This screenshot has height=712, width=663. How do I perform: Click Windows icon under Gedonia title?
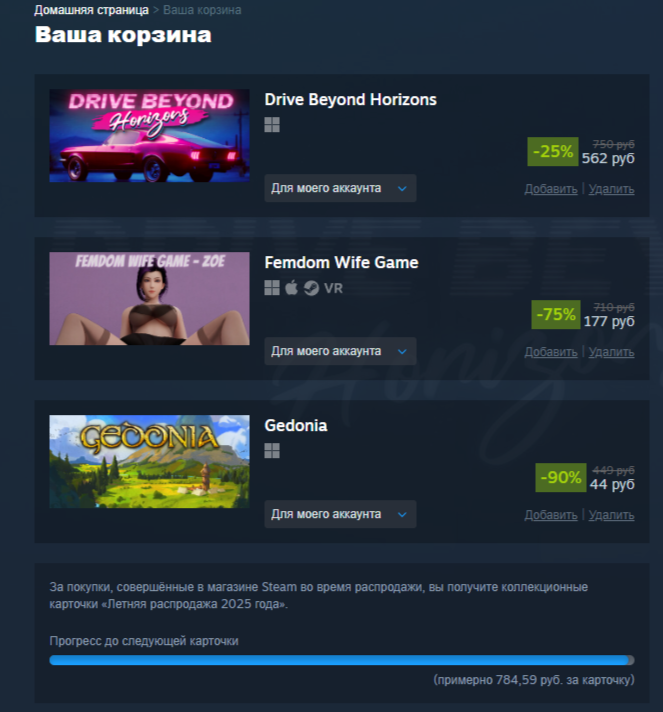(x=272, y=450)
